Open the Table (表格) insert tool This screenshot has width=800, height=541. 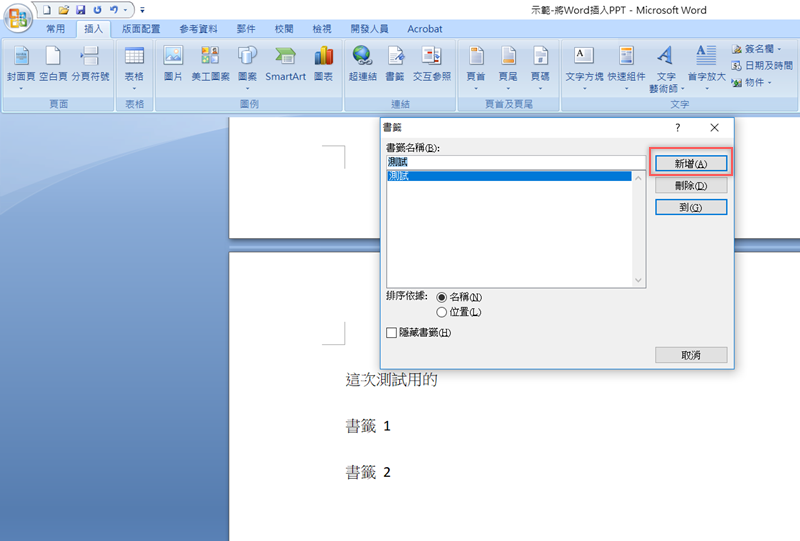coord(134,69)
